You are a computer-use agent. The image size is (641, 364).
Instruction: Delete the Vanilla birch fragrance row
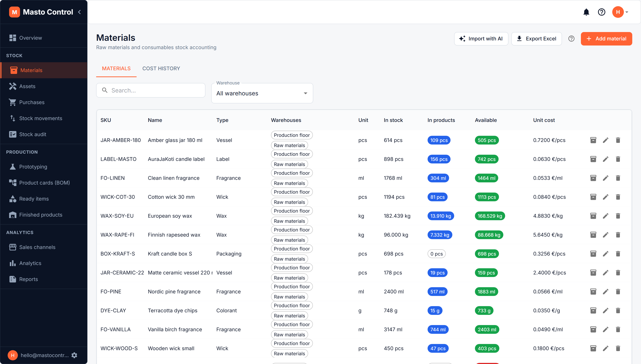(x=618, y=329)
